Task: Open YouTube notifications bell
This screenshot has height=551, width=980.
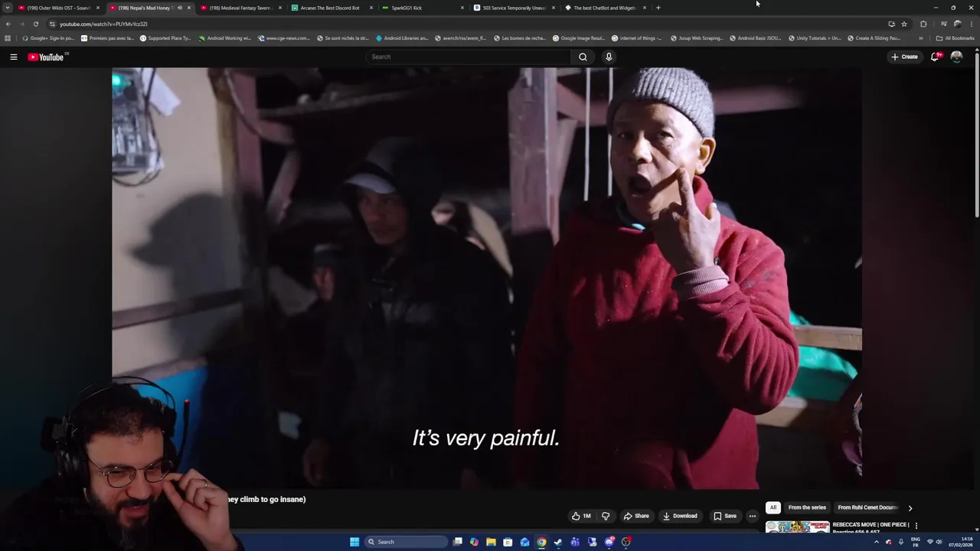Action: click(935, 57)
